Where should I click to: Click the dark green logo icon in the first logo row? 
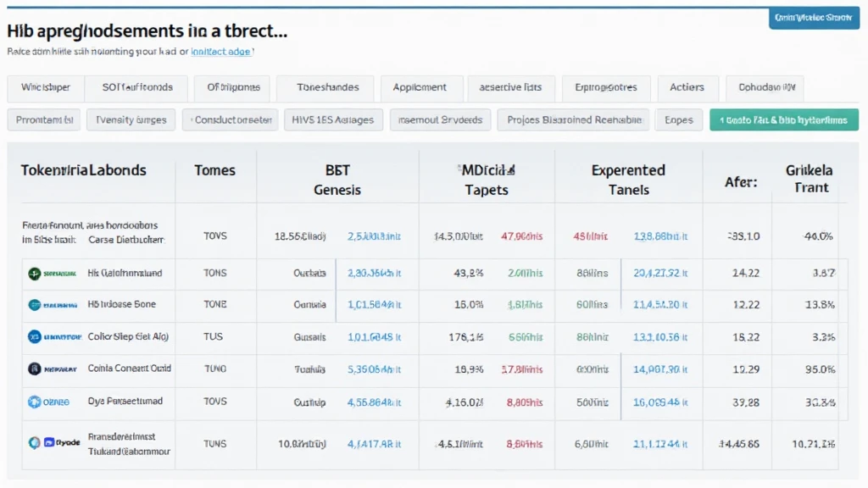pos(35,273)
